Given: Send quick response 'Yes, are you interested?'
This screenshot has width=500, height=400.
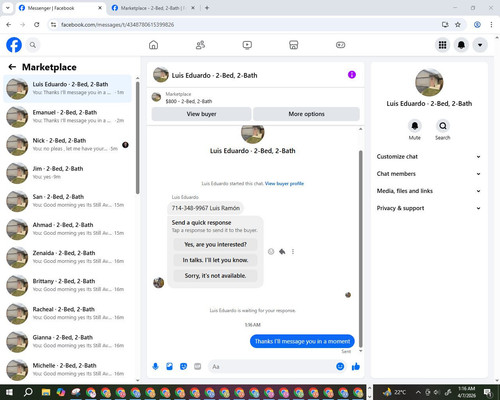Looking at the screenshot, I should click(215, 245).
